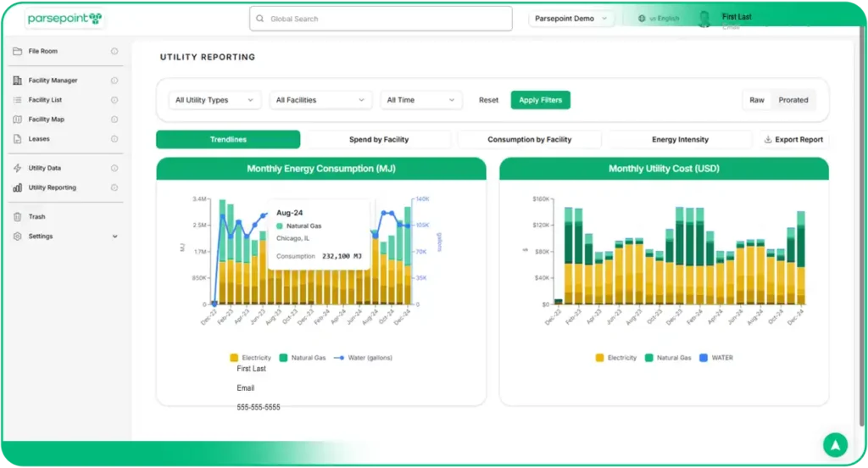Open the All Facilities dropdown

pyautogui.click(x=321, y=100)
